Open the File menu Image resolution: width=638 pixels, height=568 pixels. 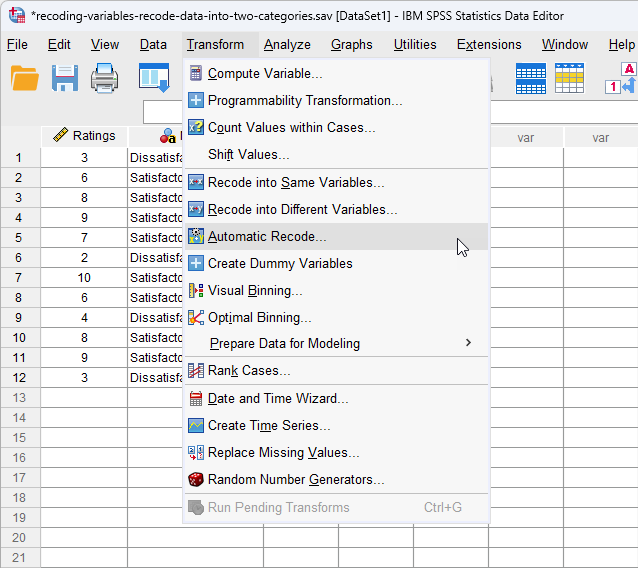pos(17,44)
